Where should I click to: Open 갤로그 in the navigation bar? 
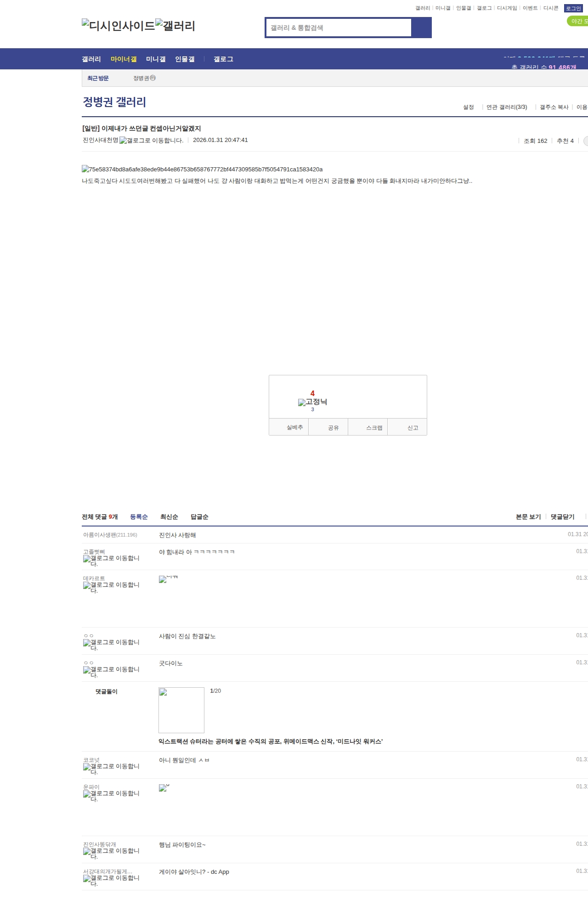tap(223, 59)
